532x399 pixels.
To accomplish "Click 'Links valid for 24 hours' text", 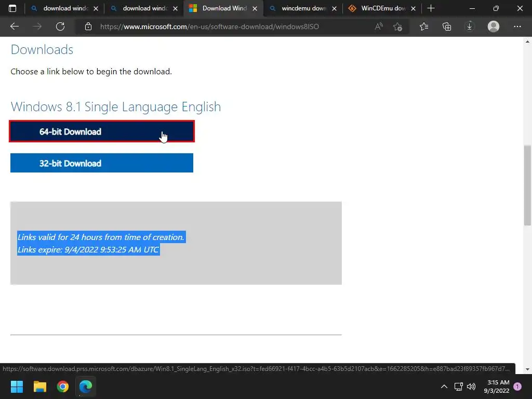I will pyautogui.click(x=101, y=237).
